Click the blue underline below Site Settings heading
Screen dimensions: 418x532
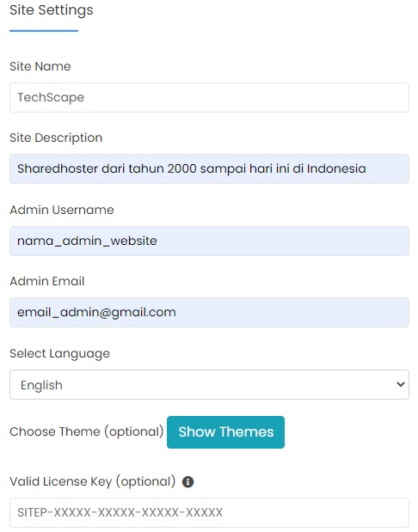(x=44, y=31)
